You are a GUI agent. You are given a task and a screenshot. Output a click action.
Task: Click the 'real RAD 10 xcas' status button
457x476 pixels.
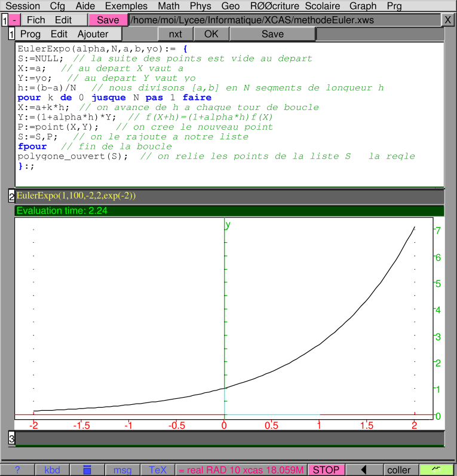[x=241, y=470]
